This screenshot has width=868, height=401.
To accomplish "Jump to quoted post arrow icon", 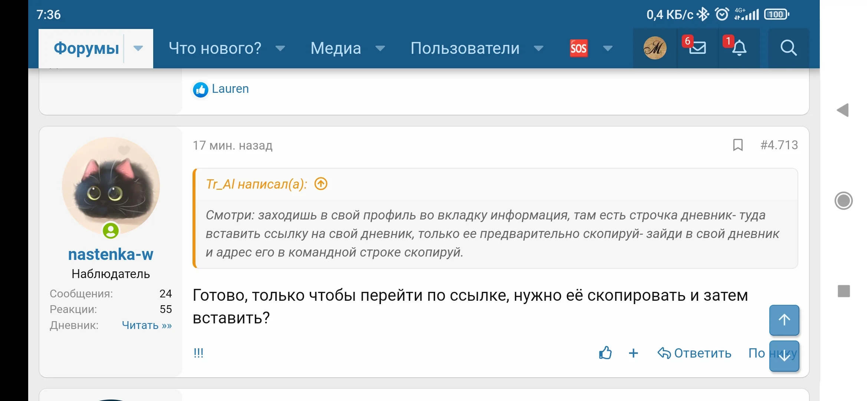I will pos(321,184).
